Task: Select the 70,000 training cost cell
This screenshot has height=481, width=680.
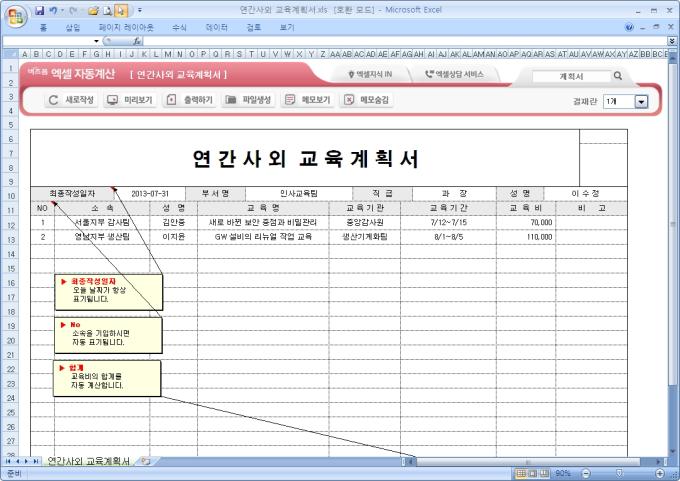Action: click(x=526, y=223)
